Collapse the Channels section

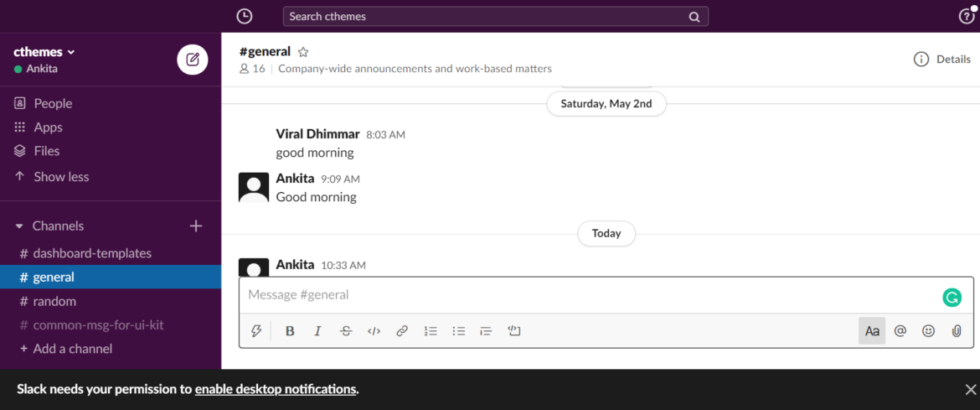tap(18, 226)
